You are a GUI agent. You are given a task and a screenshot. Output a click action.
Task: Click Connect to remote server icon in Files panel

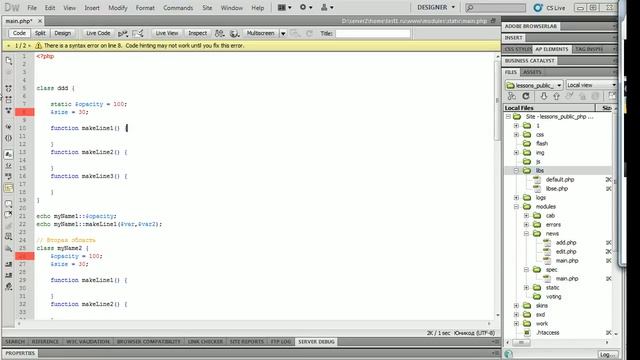coord(511,96)
